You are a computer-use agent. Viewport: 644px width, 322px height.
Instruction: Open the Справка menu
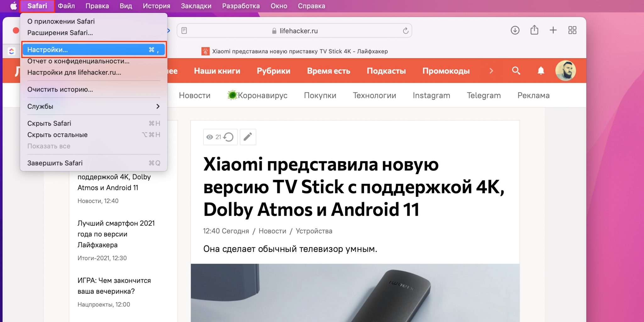311,6
